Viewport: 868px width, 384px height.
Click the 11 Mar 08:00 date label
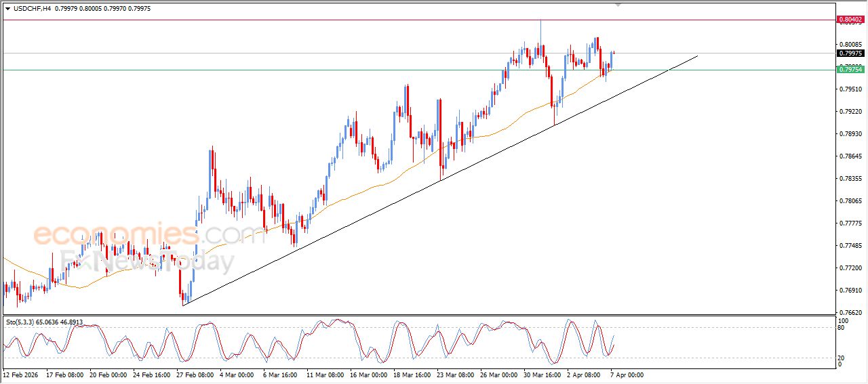pos(325,374)
